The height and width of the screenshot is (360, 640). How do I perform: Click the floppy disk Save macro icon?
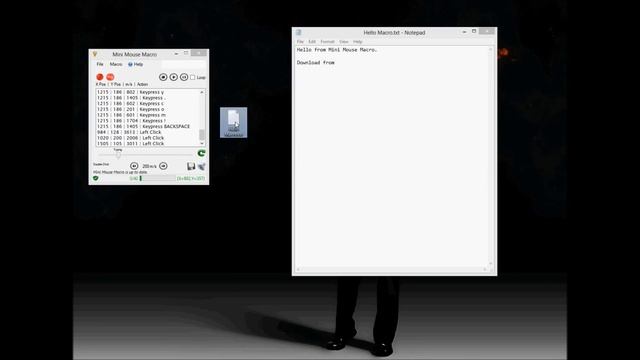click(191, 166)
